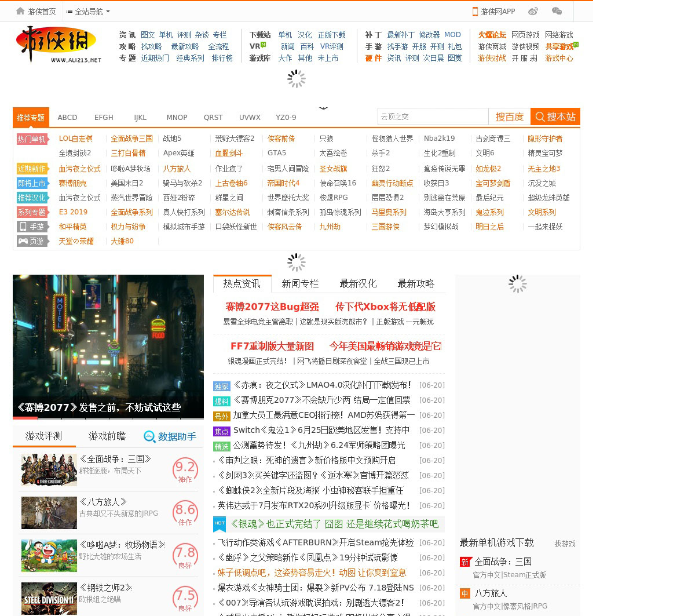Open the 赛博2077 featured banner image
Image resolution: width=695 pixels, height=616 pixels.
point(108,345)
